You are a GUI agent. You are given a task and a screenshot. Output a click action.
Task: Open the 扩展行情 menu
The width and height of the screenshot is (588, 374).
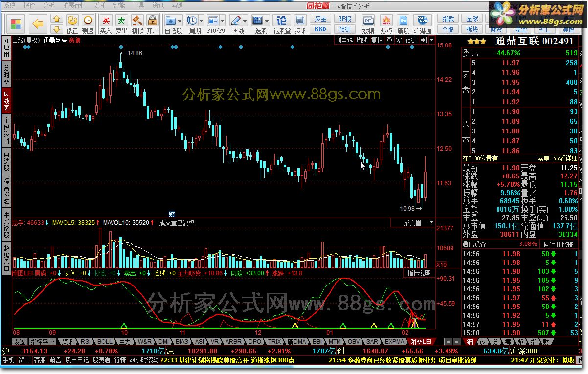(74, 5)
